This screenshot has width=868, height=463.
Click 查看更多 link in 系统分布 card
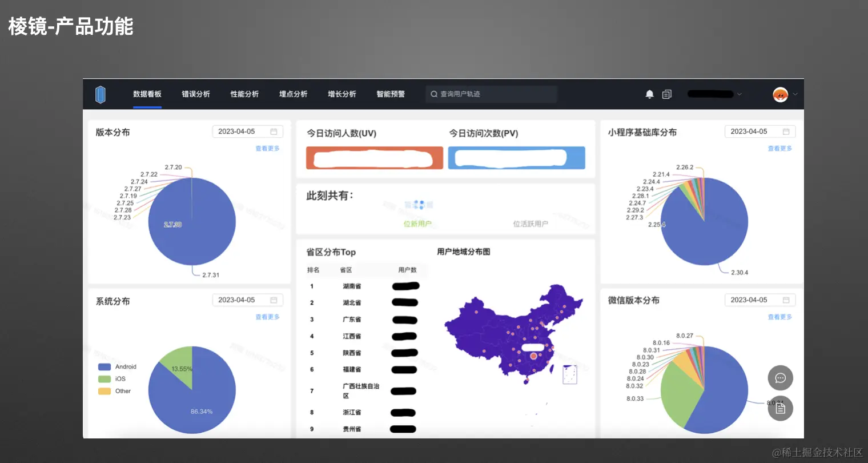pos(267,317)
